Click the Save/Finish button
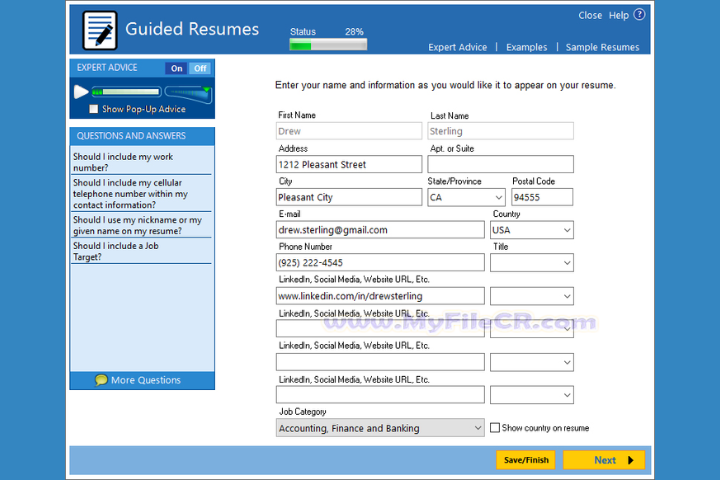The image size is (720, 480). [526, 460]
